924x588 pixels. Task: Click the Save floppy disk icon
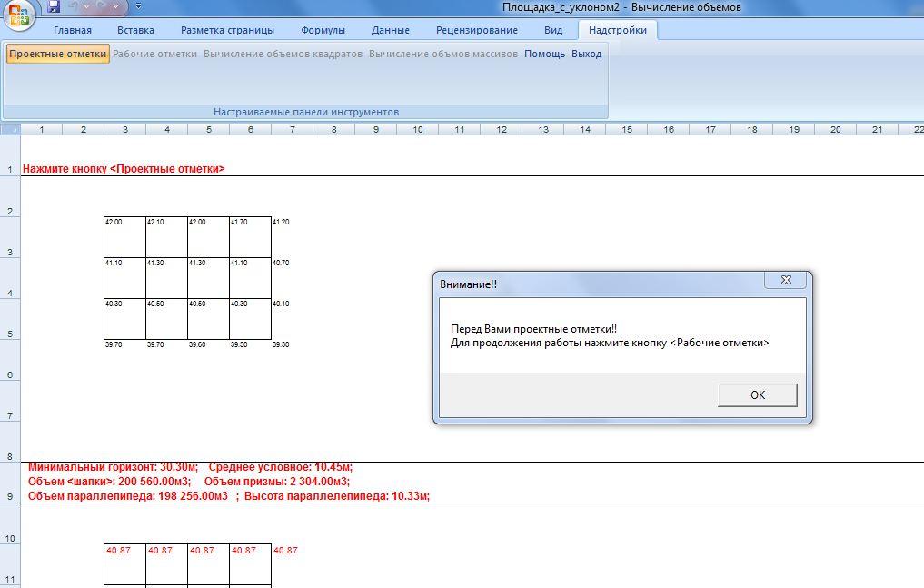pos(54,6)
